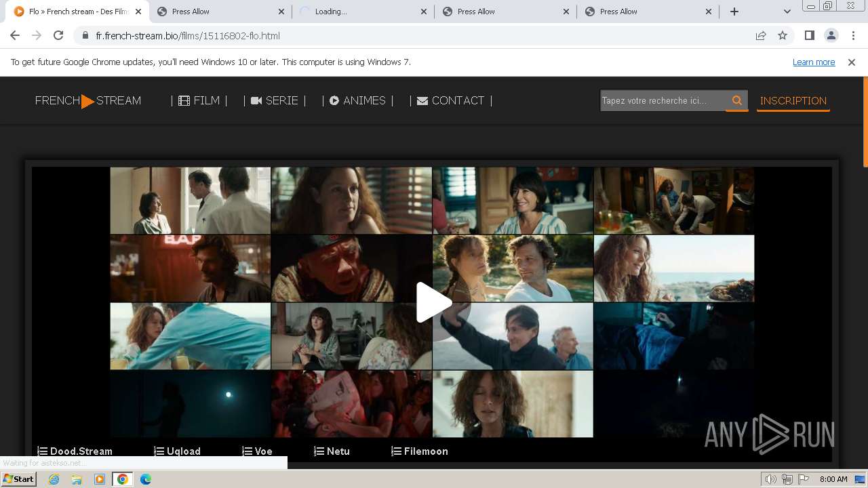Image resolution: width=868 pixels, height=488 pixels.
Task: Click the French Stream logo
Action: tap(88, 101)
